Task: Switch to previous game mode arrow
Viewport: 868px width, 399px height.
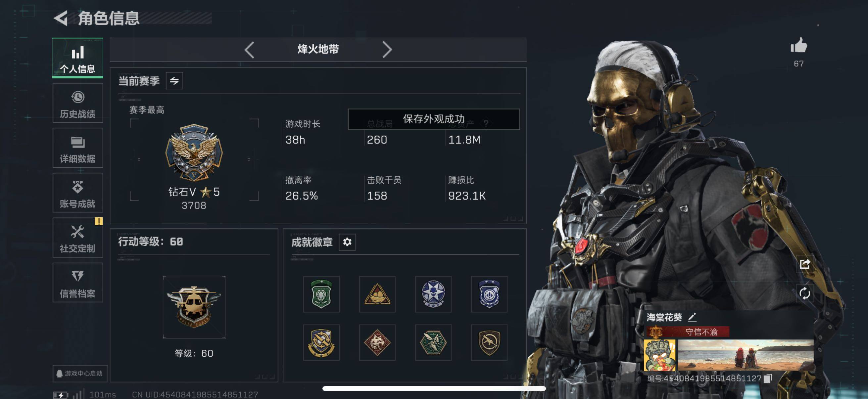Action: (x=249, y=50)
